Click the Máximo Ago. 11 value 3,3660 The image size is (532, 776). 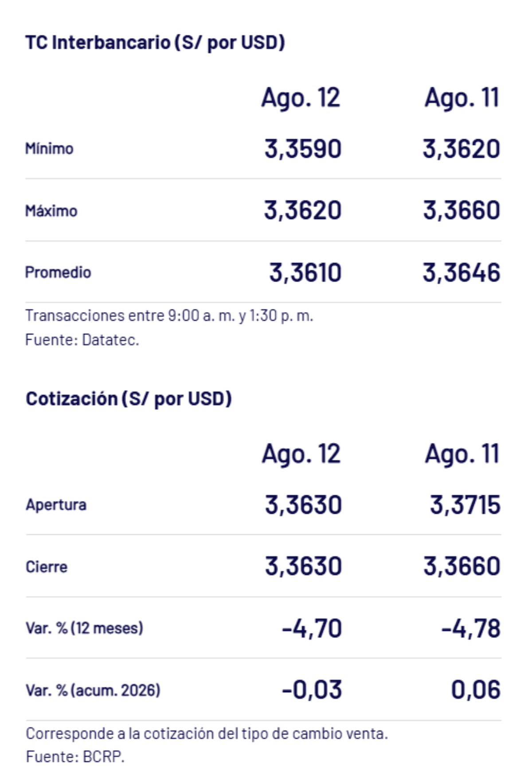click(x=462, y=211)
